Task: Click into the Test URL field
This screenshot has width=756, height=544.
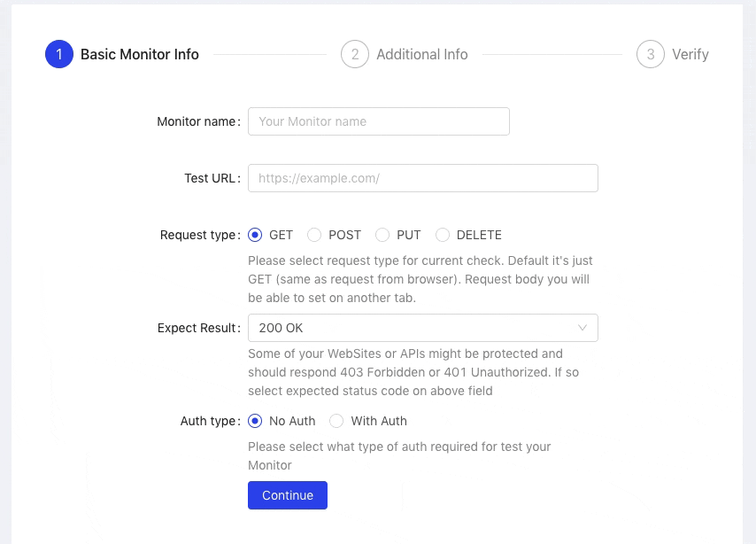Action: pyautogui.click(x=422, y=178)
